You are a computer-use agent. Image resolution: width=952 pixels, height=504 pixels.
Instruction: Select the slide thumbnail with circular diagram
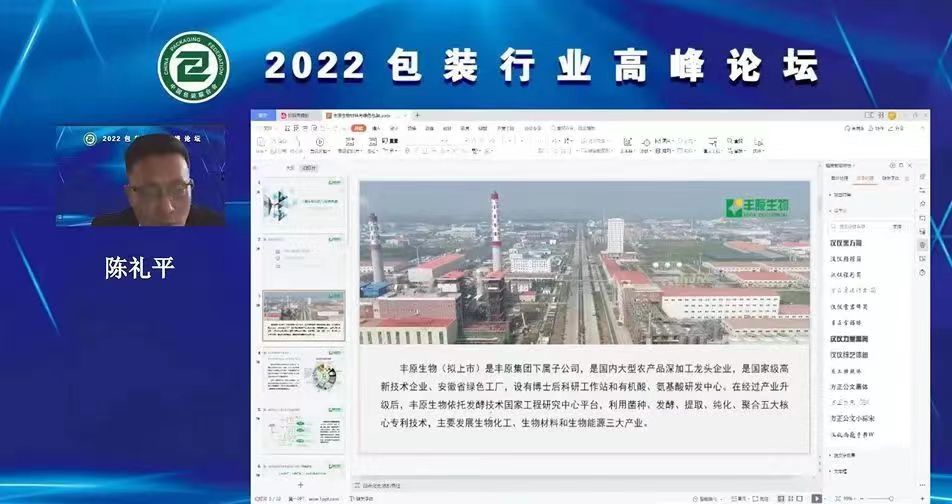click(304, 372)
